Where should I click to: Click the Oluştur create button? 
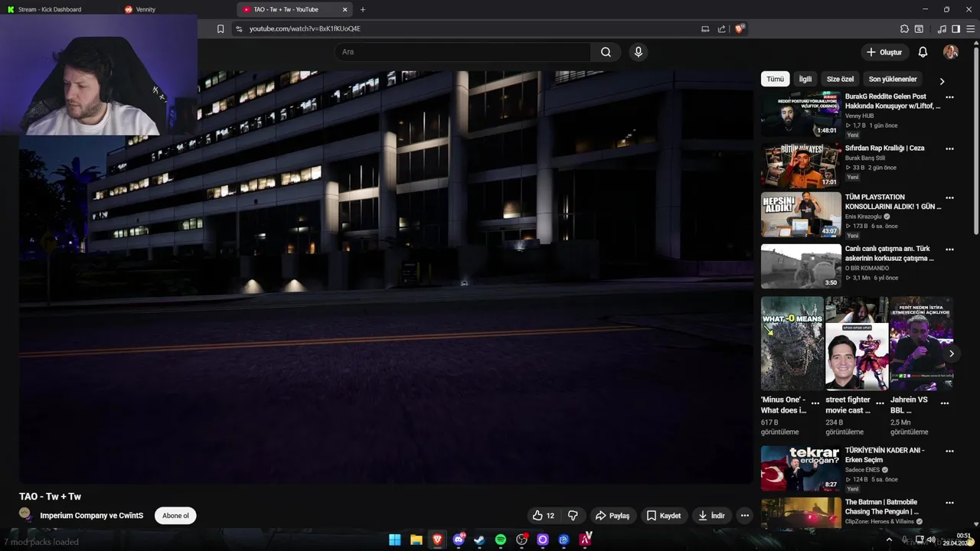coord(884,52)
